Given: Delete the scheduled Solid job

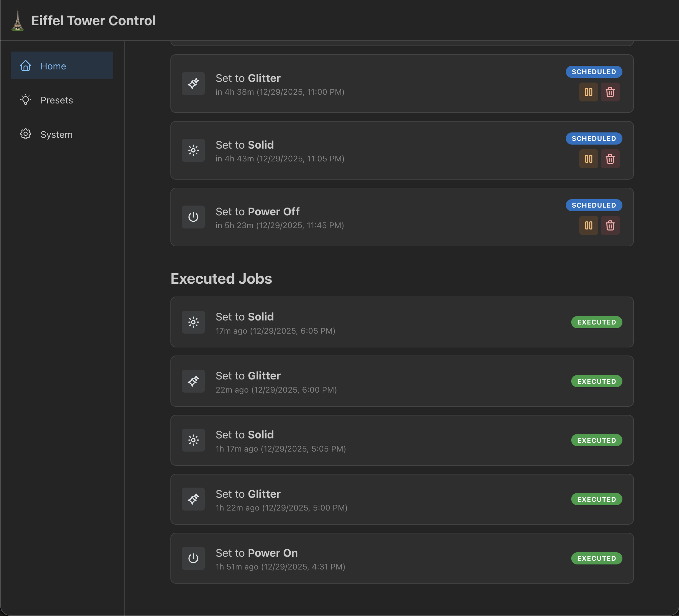Looking at the screenshot, I should click(610, 159).
